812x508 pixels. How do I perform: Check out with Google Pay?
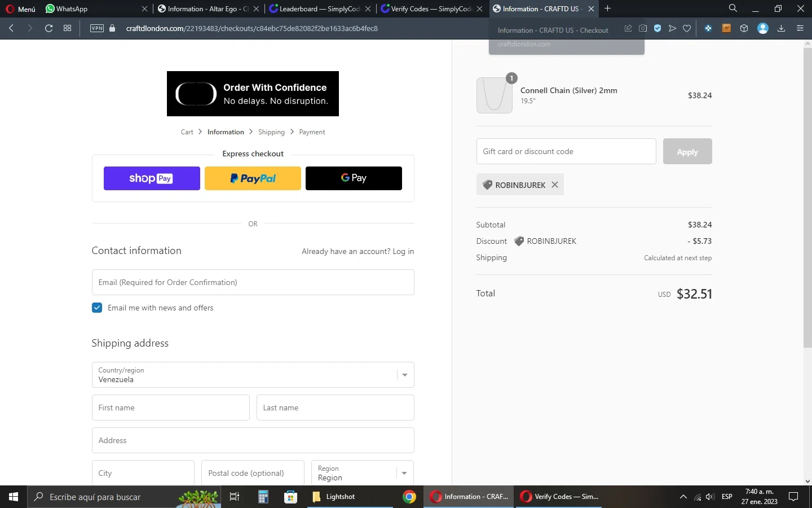click(x=354, y=178)
